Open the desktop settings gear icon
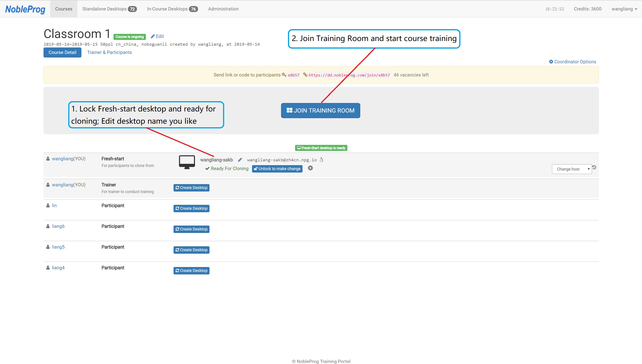The height and width of the screenshot is (364, 642). pyautogui.click(x=310, y=168)
